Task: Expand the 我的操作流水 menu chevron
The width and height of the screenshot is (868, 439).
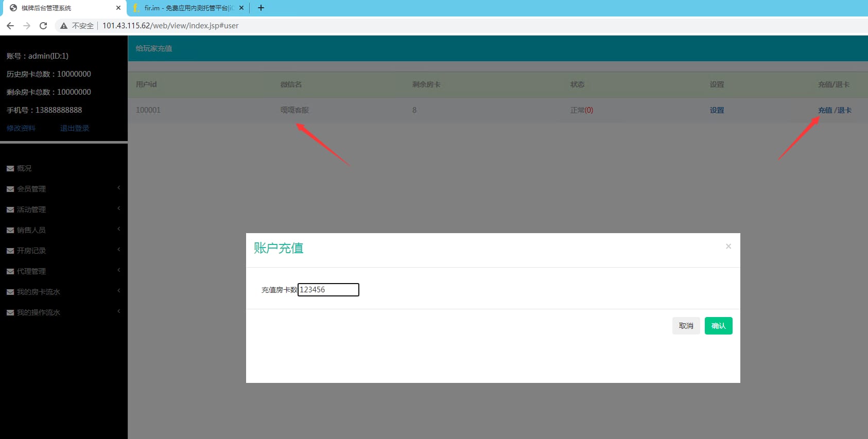Action: point(119,311)
